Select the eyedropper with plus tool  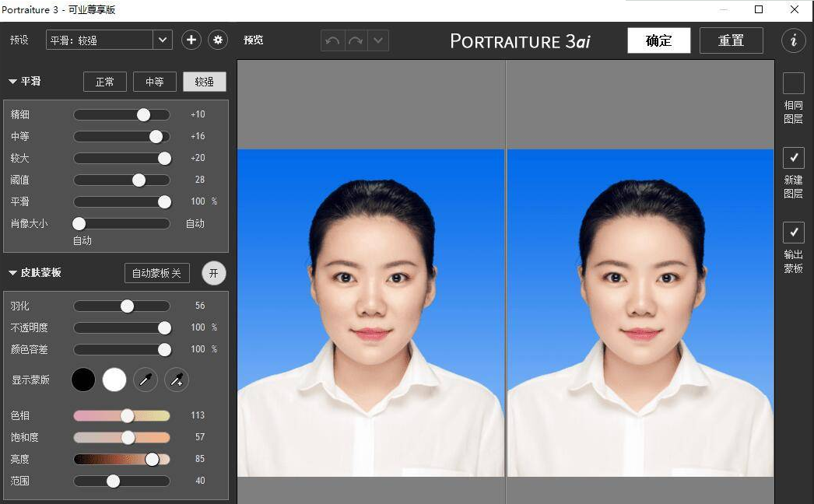point(177,380)
